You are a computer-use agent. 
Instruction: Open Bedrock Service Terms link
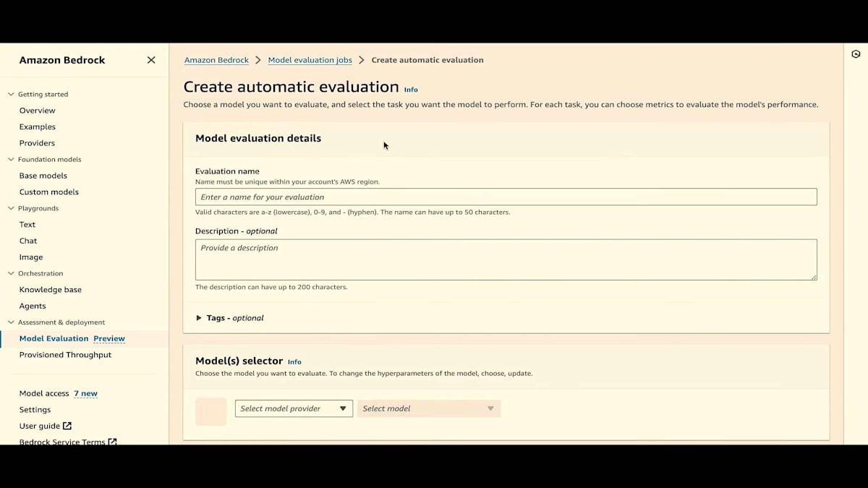pos(62,442)
